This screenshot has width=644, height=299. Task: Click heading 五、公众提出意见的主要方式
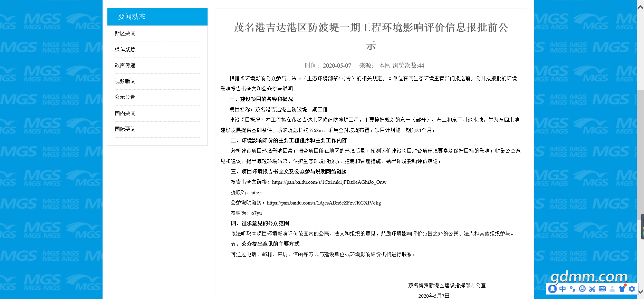[x=265, y=244]
